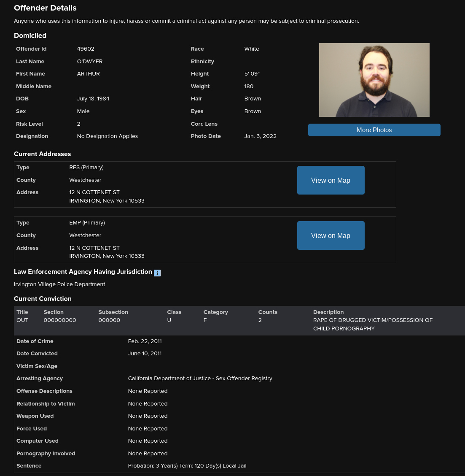Select the section value 000000000
Viewport: 465px width, 476px height.
pos(60,320)
